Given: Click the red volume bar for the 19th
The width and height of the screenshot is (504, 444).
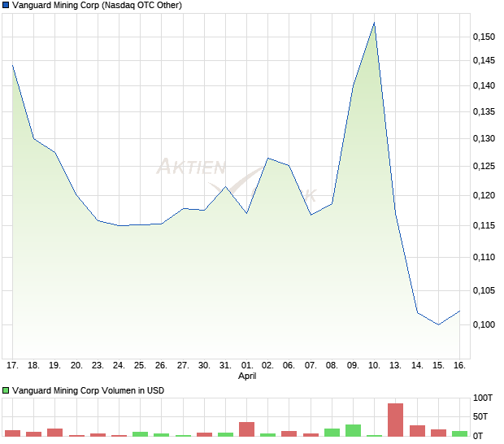Looking at the screenshot, I should pyautogui.click(x=55, y=433).
